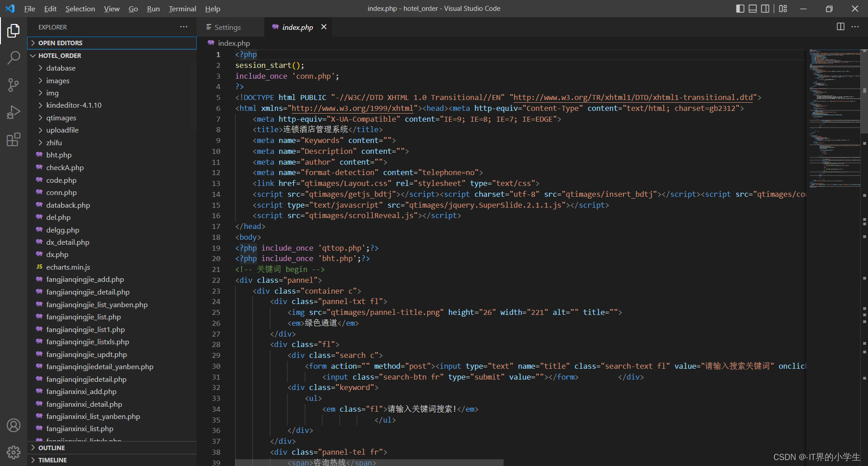Switch to the Settings tab

point(231,27)
